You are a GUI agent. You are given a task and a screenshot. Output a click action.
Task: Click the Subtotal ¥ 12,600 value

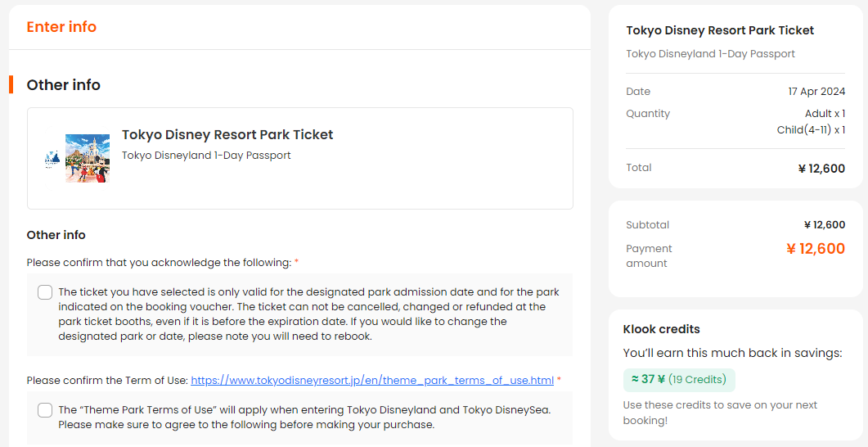(x=825, y=225)
